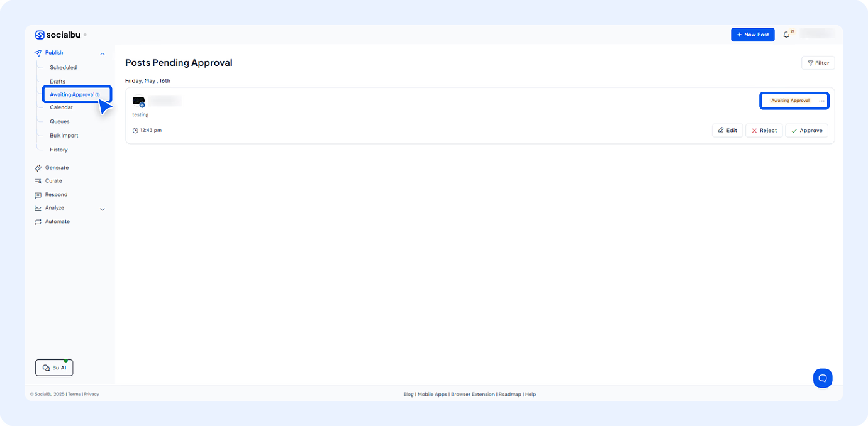Image resolution: width=868 pixels, height=426 pixels.
Task: Open the three-dots post options menu
Action: tap(821, 101)
